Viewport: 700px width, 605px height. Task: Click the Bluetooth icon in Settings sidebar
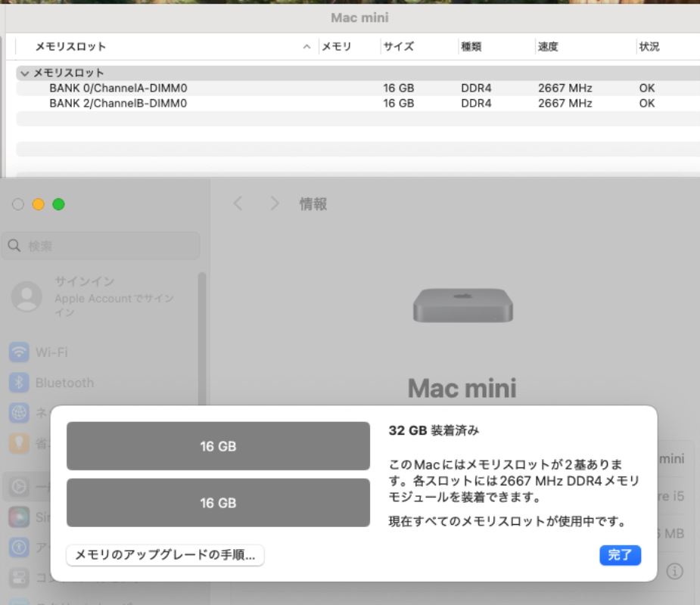coord(19,383)
